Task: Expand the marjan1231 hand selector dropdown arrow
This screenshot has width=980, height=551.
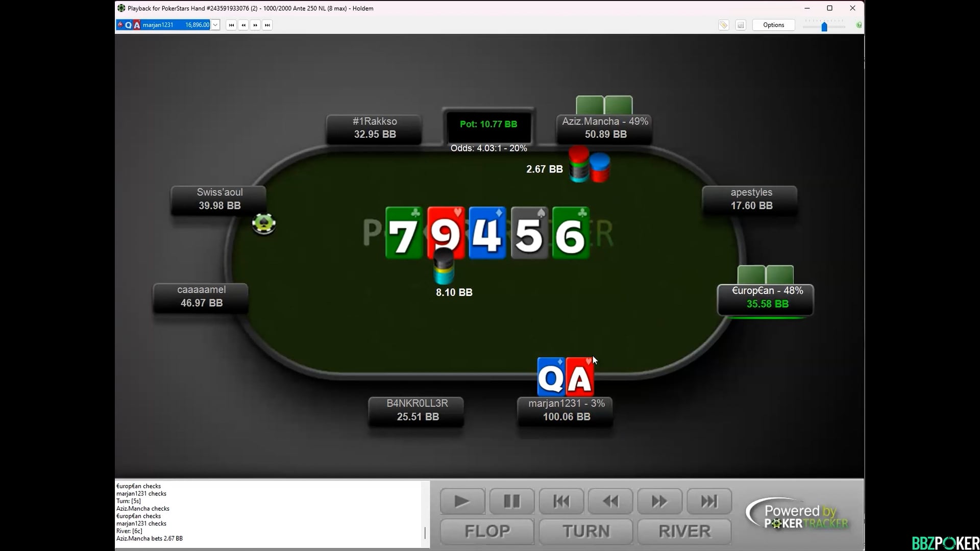Action: 215,25
